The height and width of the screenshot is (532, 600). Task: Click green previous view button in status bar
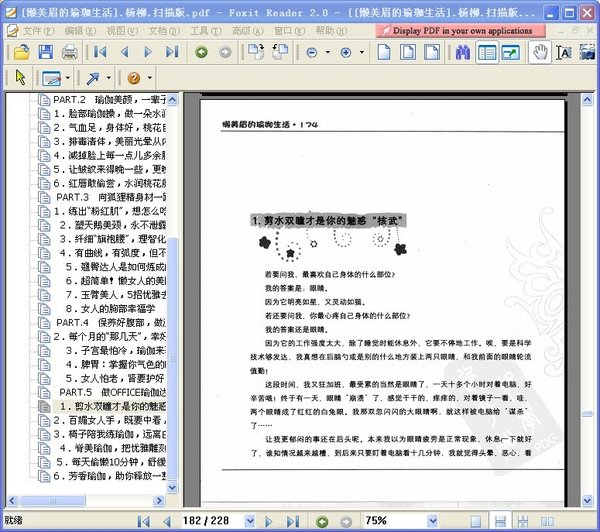322,521
